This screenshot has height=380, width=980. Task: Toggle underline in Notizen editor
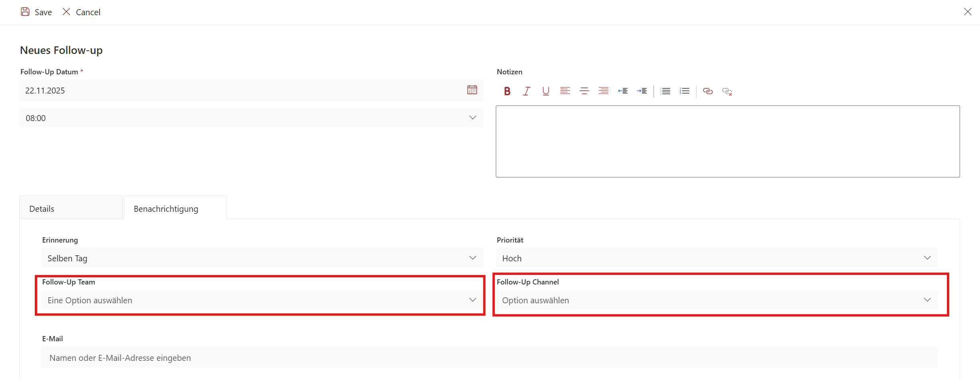tap(545, 91)
